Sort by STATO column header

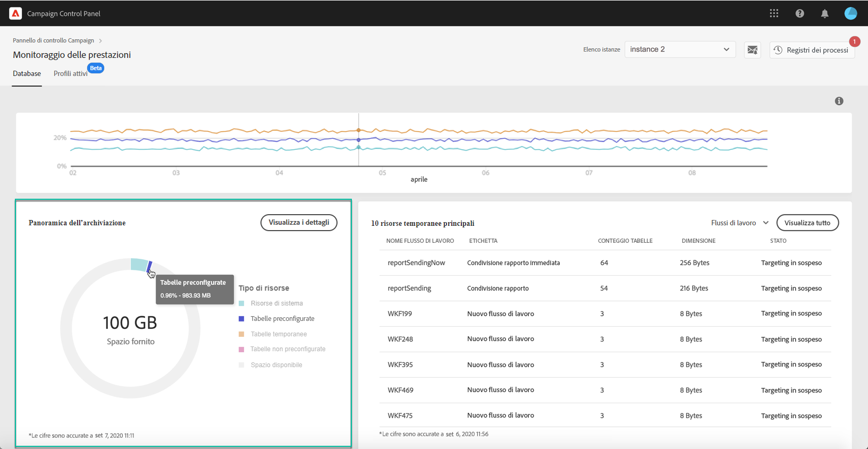(x=778, y=241)
